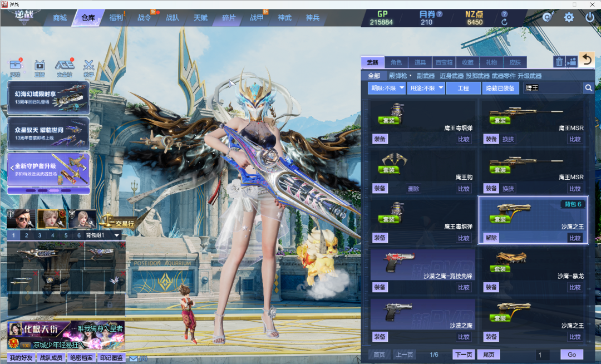This screenshot has height=364, width=601.
Task: Click the trash bin delete icon
Action: [559, 62]
